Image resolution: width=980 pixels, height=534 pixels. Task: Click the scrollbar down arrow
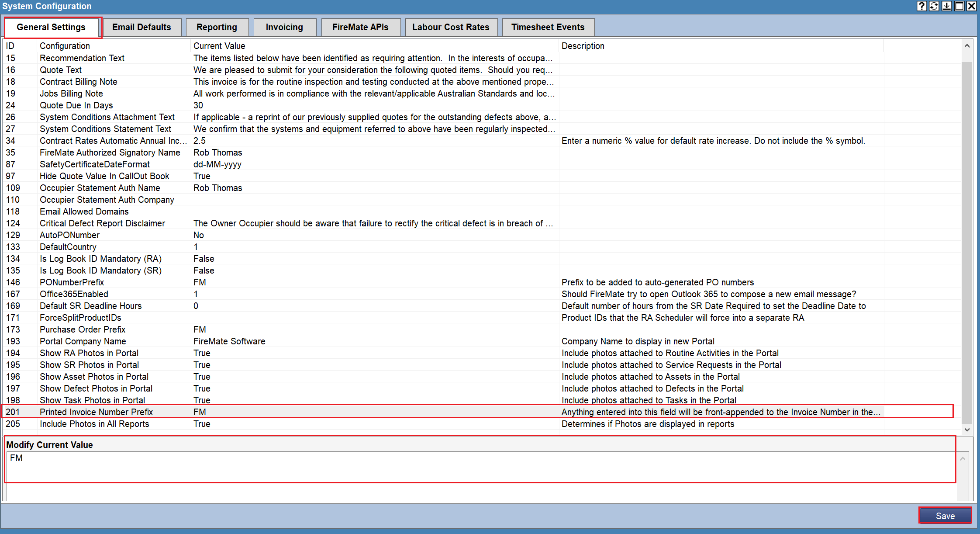click(967, 430)
